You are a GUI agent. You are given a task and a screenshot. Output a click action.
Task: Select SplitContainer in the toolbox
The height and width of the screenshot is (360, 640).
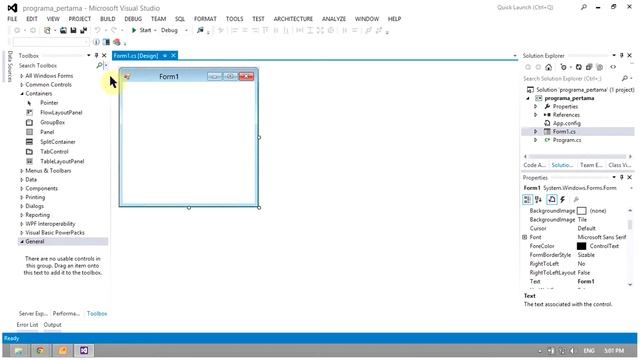point(58,142)
